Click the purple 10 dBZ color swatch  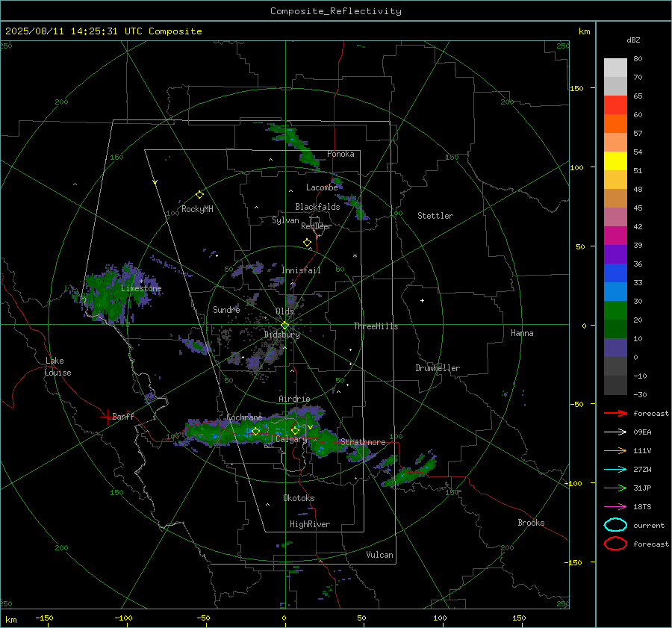(x=615, y=347)
